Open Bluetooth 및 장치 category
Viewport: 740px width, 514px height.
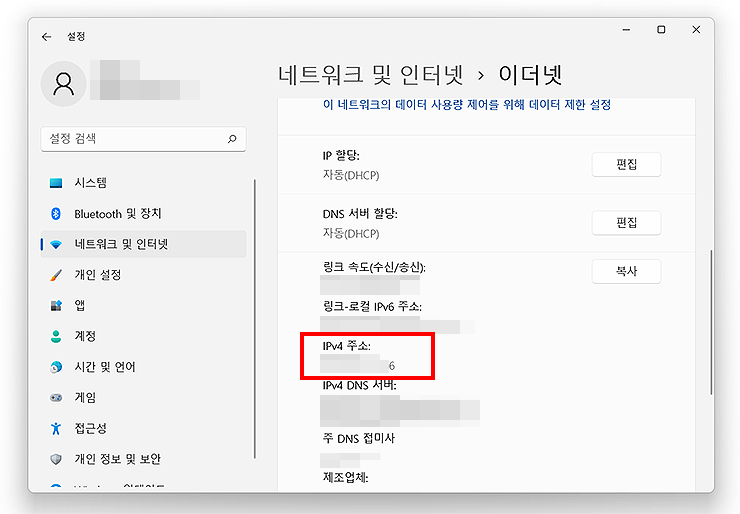click(x=143, y=214)
